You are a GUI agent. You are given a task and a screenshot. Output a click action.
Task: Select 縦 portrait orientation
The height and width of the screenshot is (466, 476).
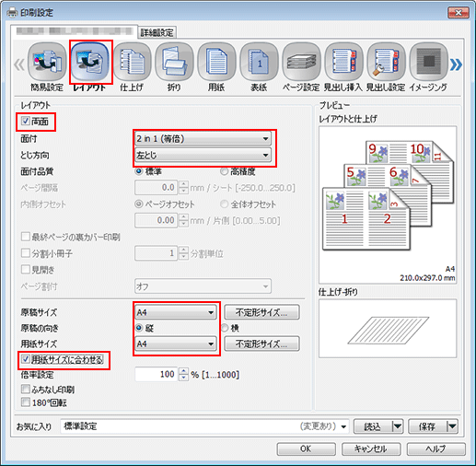click(139, 328)
